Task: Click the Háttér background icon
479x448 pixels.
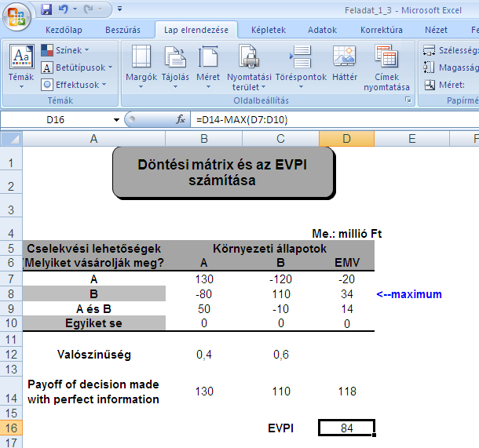Action: 345,56
